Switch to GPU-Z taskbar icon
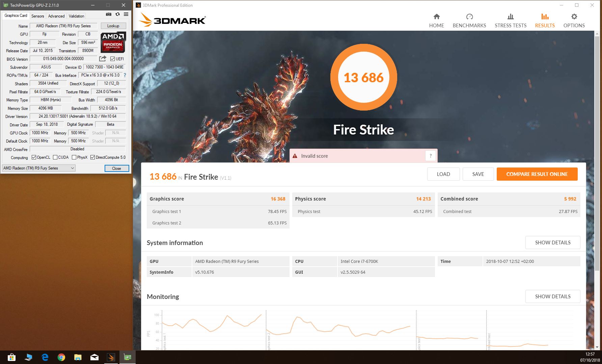The image size is (602, 364). coord(128,357)
